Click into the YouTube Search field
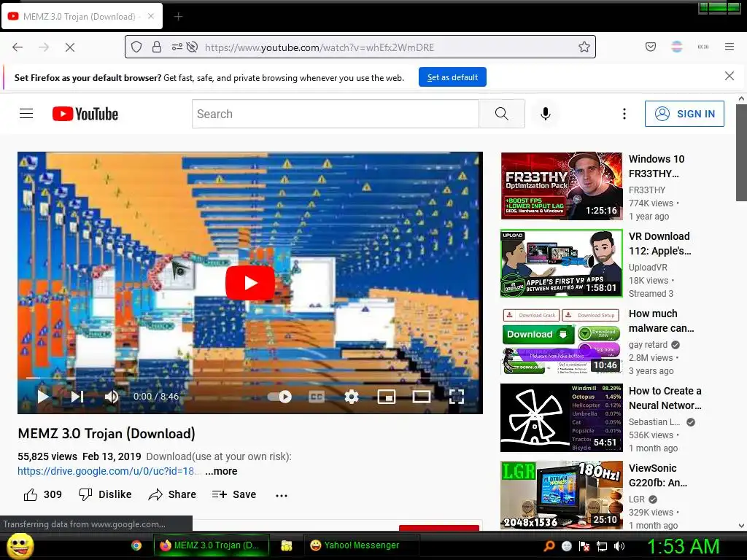The image size is (747, 560). [335, 114]
